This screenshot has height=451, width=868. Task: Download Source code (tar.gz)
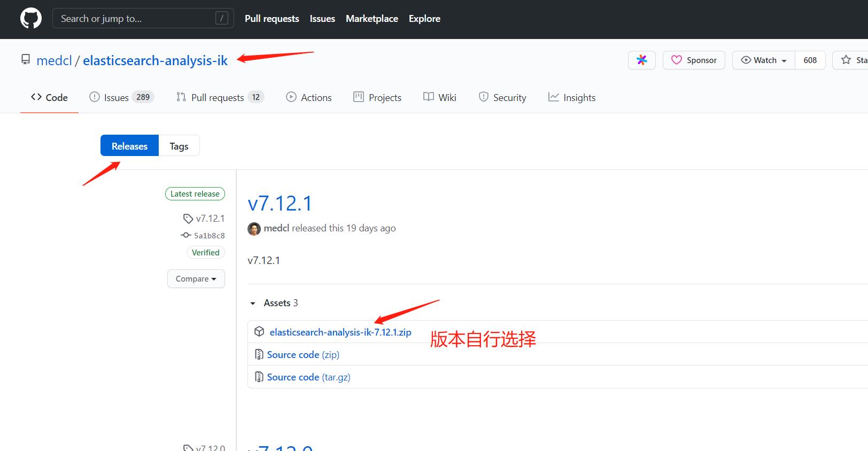pyautogui.click(x=308, y=377)
